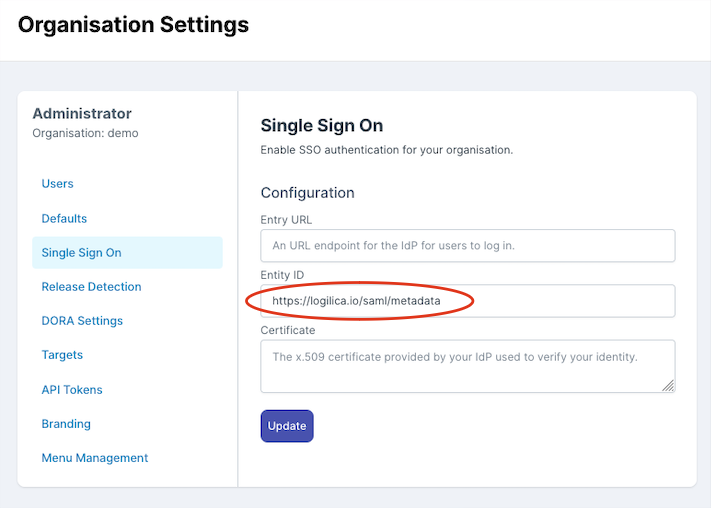
Task: Click inside the Certificate text area
Action: click(x=467, y=365)
